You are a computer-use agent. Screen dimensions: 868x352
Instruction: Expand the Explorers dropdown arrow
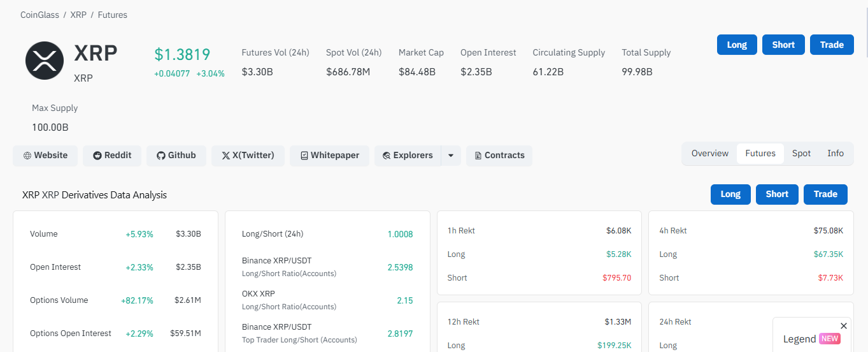[451, 156]
